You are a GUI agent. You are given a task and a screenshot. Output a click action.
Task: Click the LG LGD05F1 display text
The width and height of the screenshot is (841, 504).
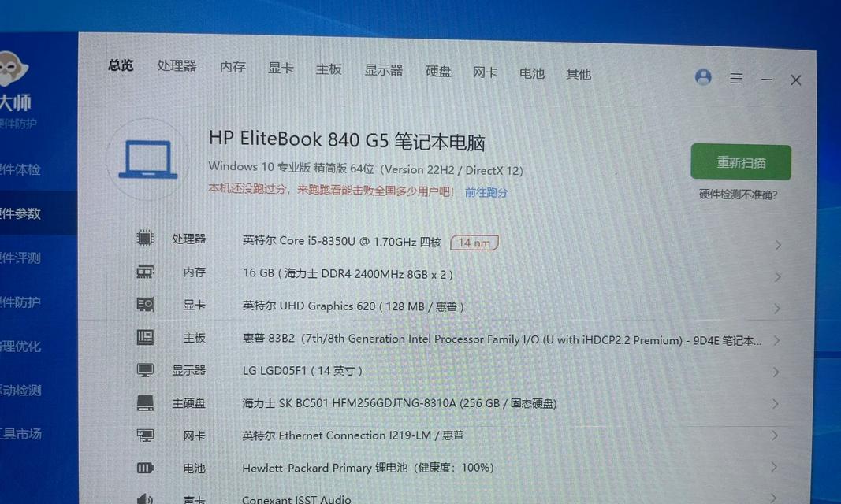(x=303, y=371)
